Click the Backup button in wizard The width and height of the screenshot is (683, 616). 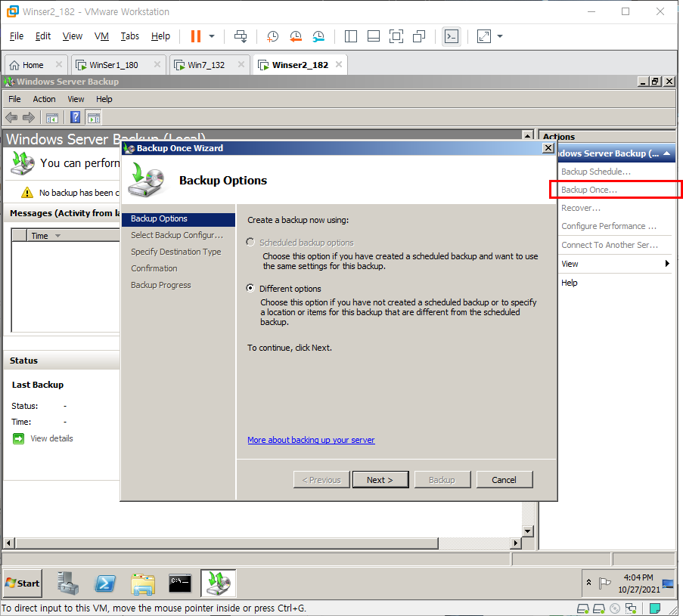click(x=442, y=480)
